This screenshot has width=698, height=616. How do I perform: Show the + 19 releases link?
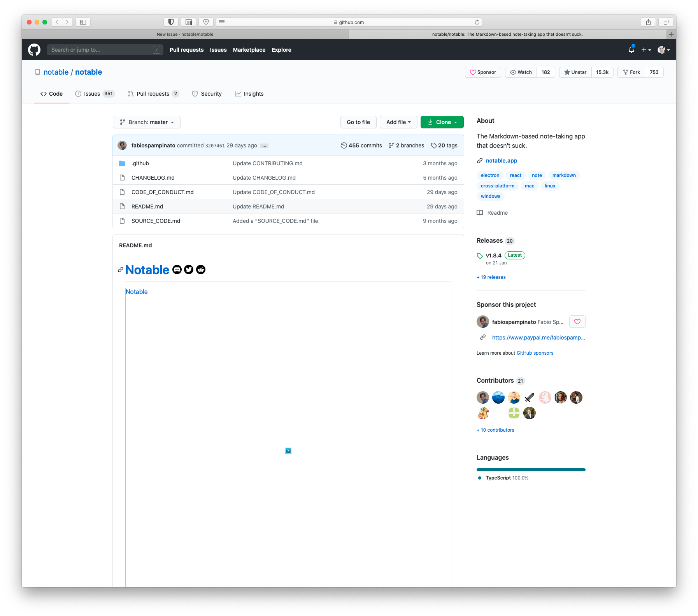[x=491, y=277]
